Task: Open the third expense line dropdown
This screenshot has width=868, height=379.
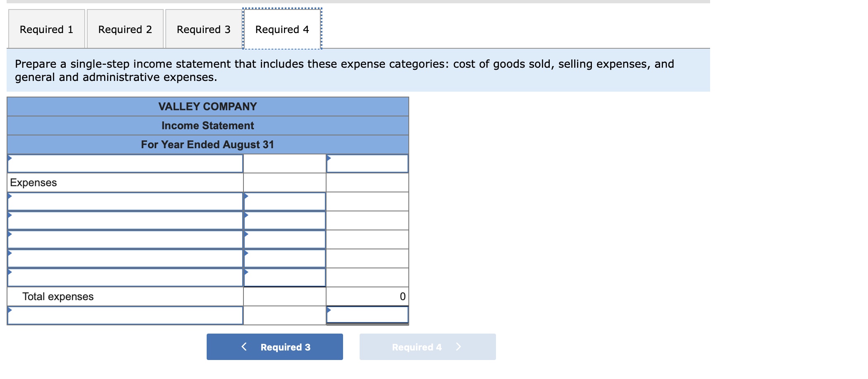Action: (x=124, y=239)
